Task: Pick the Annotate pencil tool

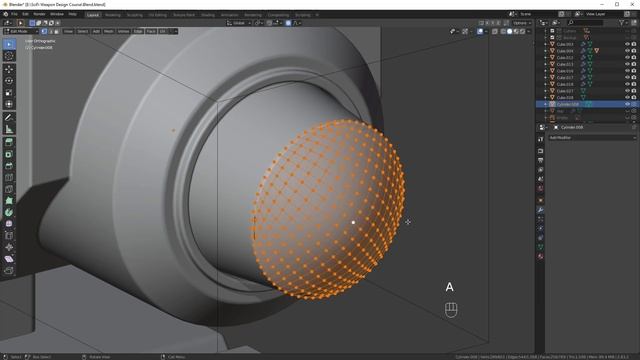Action: tap(9, 118)
